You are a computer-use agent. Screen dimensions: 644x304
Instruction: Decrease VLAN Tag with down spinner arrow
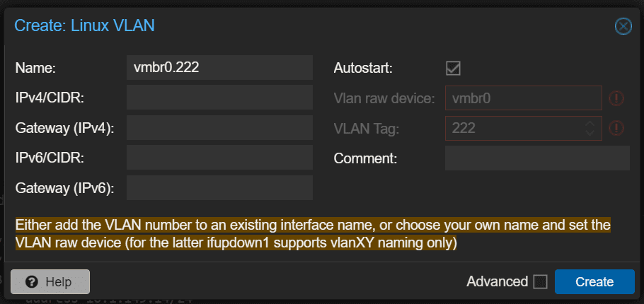(x=590, y=133)
